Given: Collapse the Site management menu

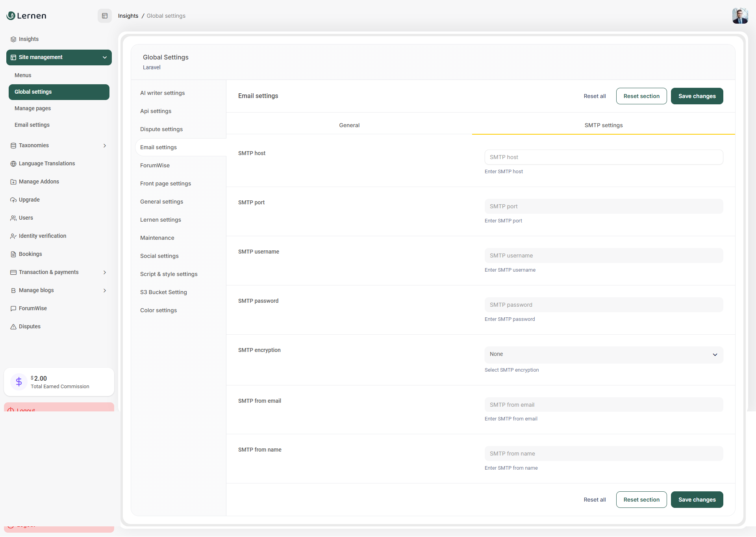Looking at the screenshot, I should point(105,57).
